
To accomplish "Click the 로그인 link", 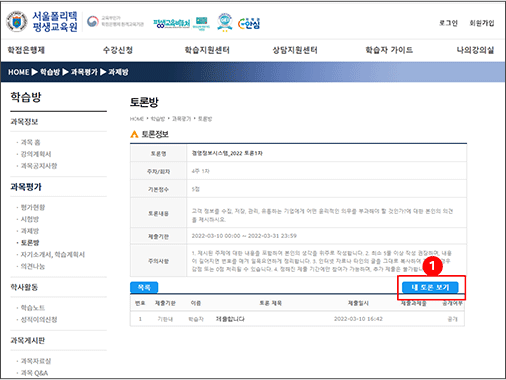I will point(448,23).
